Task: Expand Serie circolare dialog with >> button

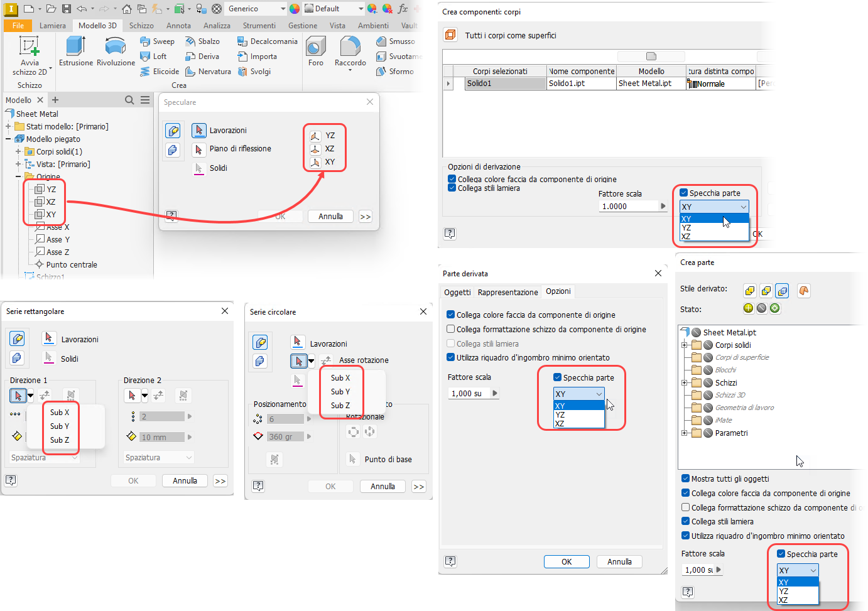Action: 419,487
